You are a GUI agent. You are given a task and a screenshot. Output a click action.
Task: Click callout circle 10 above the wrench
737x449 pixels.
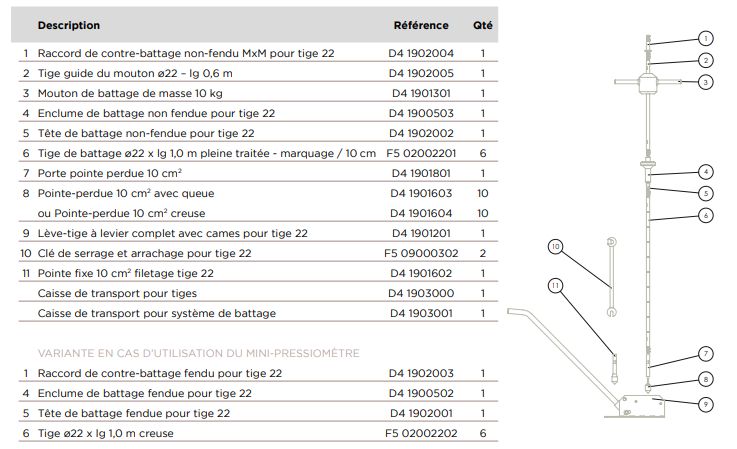(x=556, y=245)
